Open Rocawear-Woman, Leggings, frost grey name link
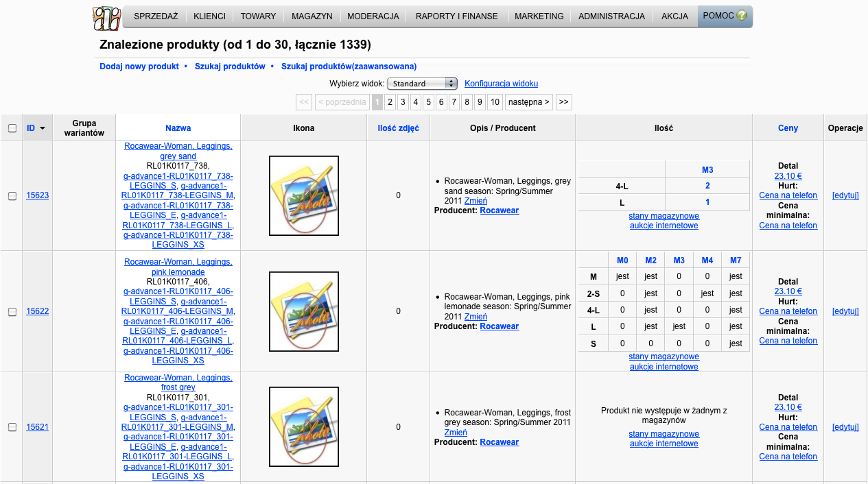Screen dimensions: 868x484 click(x=178, y=383)
